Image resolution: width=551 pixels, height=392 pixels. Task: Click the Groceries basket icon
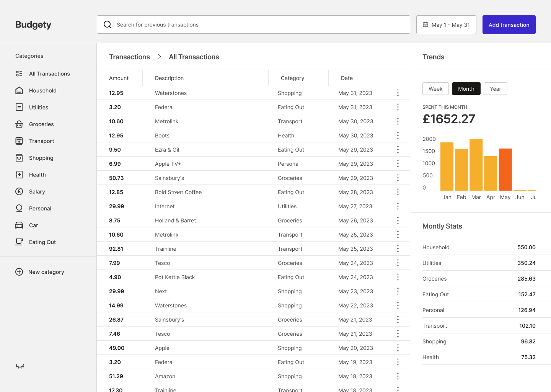pyautogui.click(x=19, y=124)
